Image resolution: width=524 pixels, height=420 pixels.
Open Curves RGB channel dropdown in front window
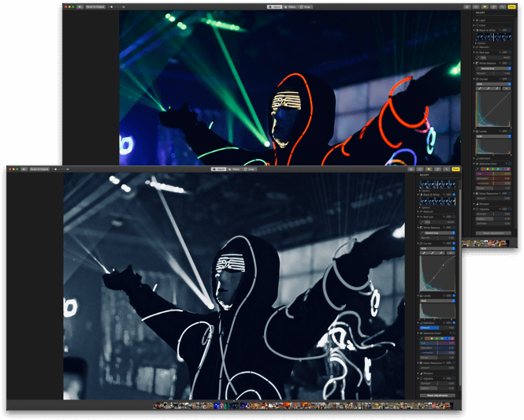click(x=437, y=248)
